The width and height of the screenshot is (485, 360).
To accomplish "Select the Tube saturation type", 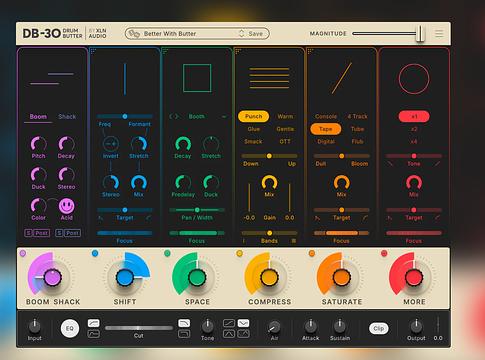I will point(357,129).
